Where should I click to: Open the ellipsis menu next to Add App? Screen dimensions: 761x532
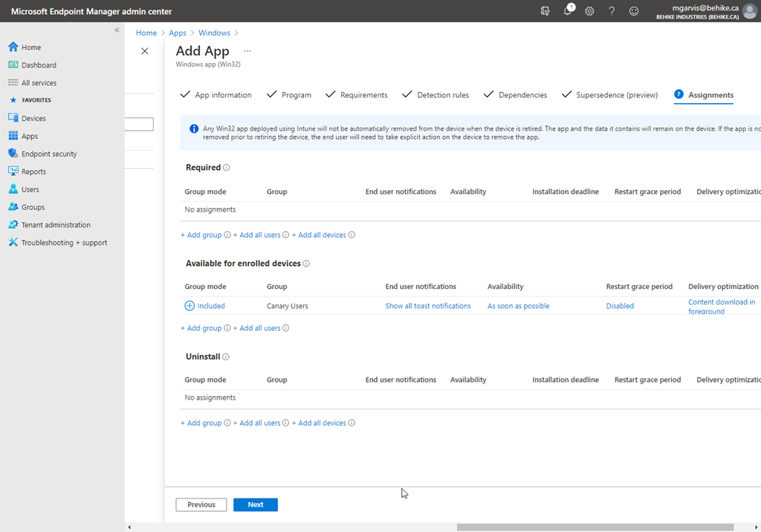(x=247, y=51)
